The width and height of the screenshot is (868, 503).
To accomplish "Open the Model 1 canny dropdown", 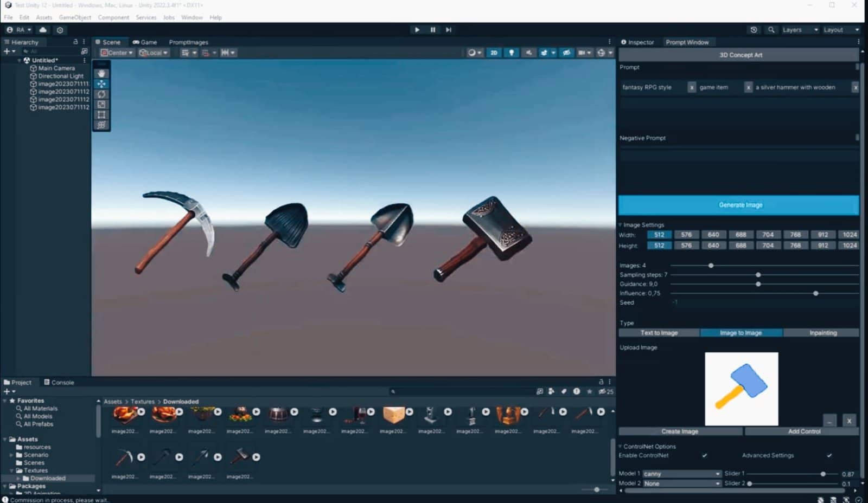I will coord(681,474).
